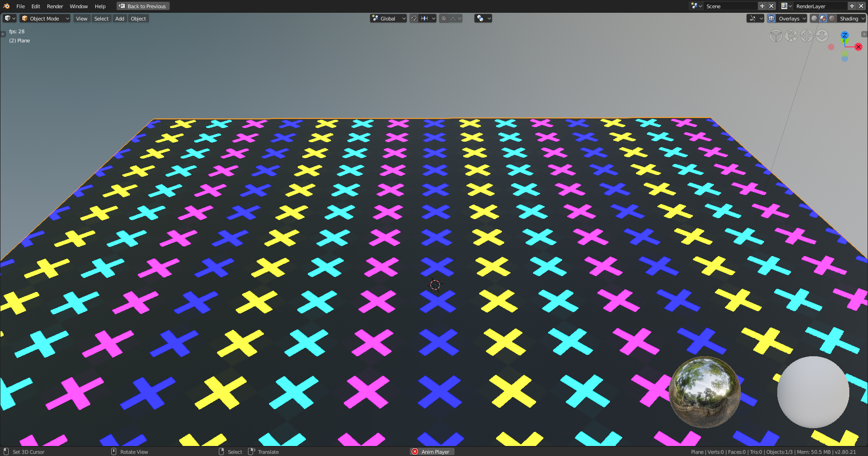Click the Objects:1/3 status text
Screen dimensions: 868x456
coord(779,452)
